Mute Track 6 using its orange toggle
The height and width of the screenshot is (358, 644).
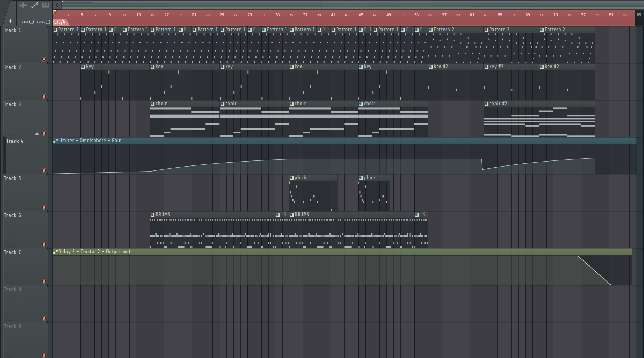44,244
